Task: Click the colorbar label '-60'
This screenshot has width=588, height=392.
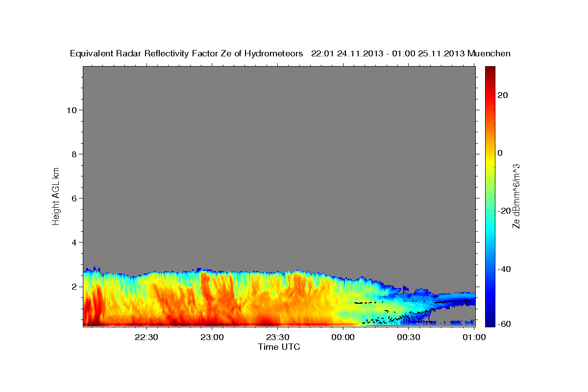Action: coord(505,323)
